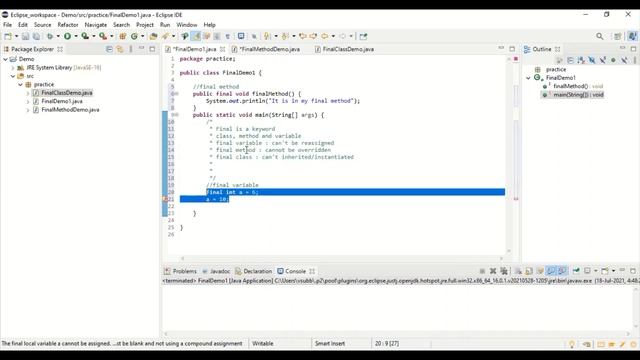Click the Back navigation arrow in toolbar

(324, 36)
